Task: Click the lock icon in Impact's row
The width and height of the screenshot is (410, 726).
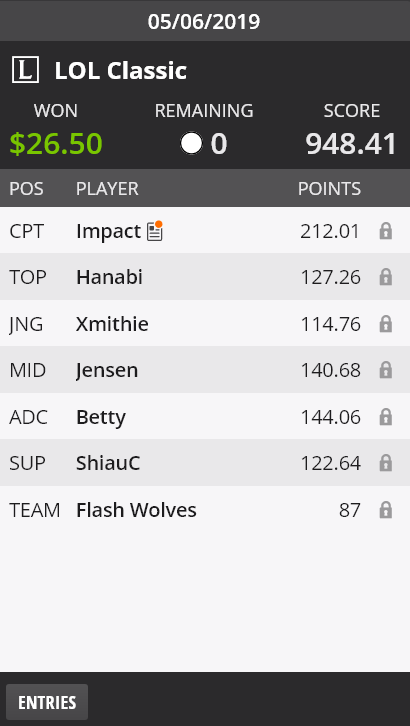Action: point(385,231)
